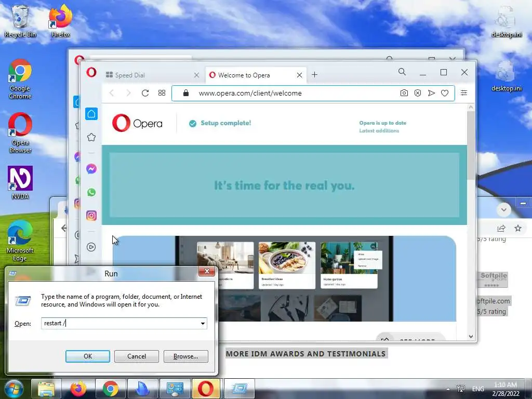Screen dimensions: 532x399
Task: Click the Bookmarks star in Opera sidebar
Action: tap(91, 137)
